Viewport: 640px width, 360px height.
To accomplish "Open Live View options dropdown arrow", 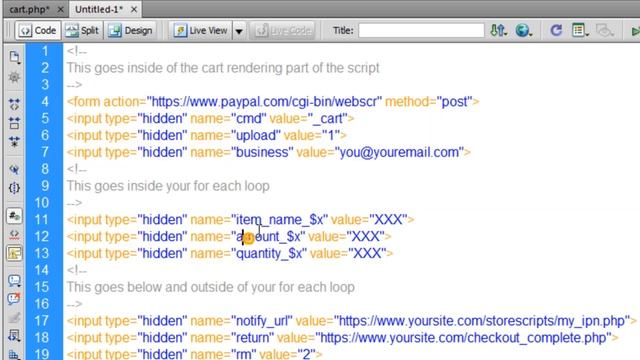I will coord(239,31).
